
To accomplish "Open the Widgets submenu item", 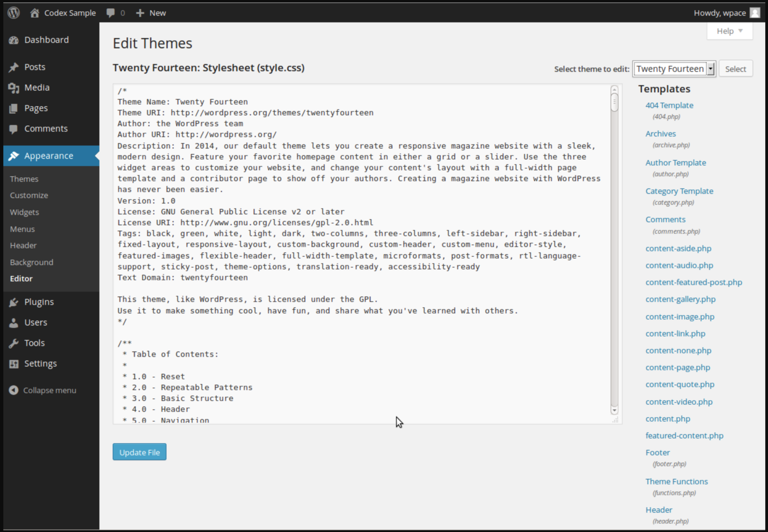I will click(x=24, y=212).
